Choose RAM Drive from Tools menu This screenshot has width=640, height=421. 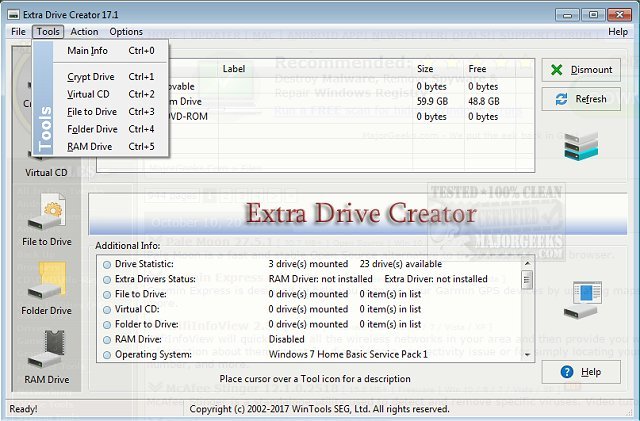tap(111, 147)
